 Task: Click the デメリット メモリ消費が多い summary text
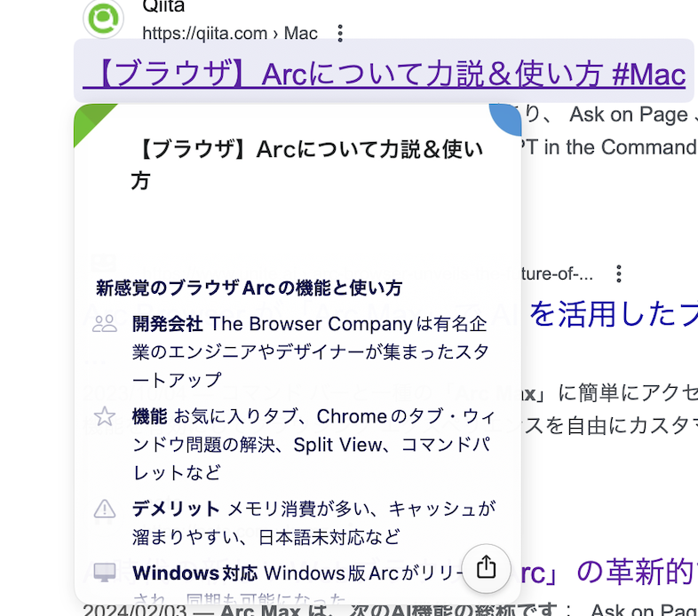click(x=313, y=523)
